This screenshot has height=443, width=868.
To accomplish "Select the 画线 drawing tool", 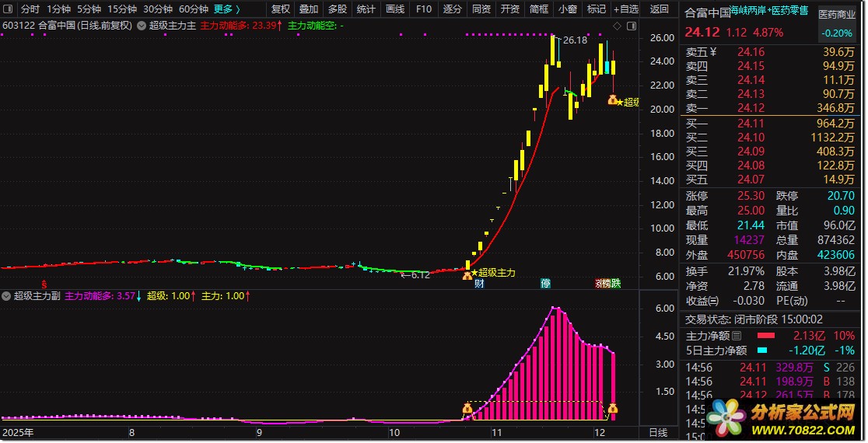I will pos(395,9).
